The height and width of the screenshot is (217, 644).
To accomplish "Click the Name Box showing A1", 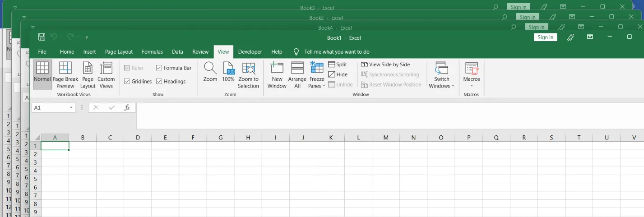I will [x=50, y=107].
